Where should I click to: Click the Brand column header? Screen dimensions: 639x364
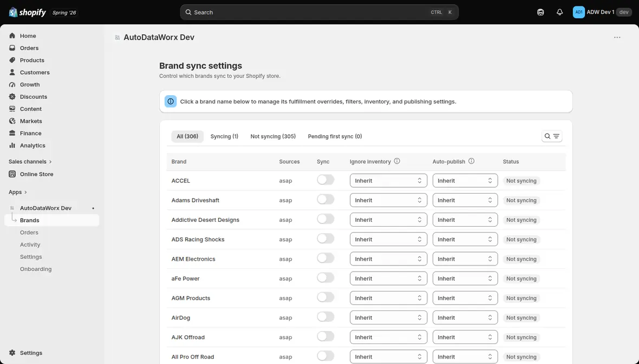coord(179,162)
